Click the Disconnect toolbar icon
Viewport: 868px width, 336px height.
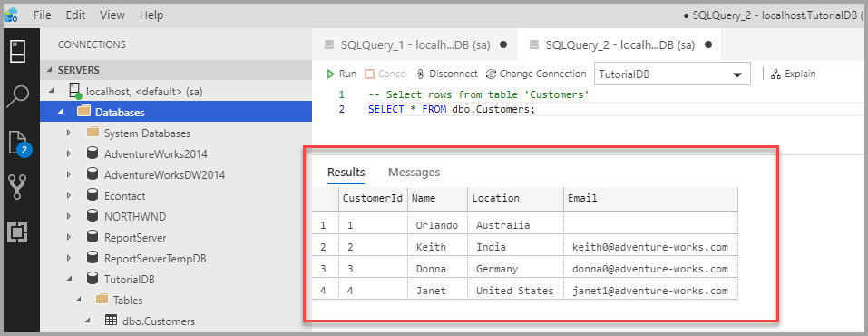point(447,74)
